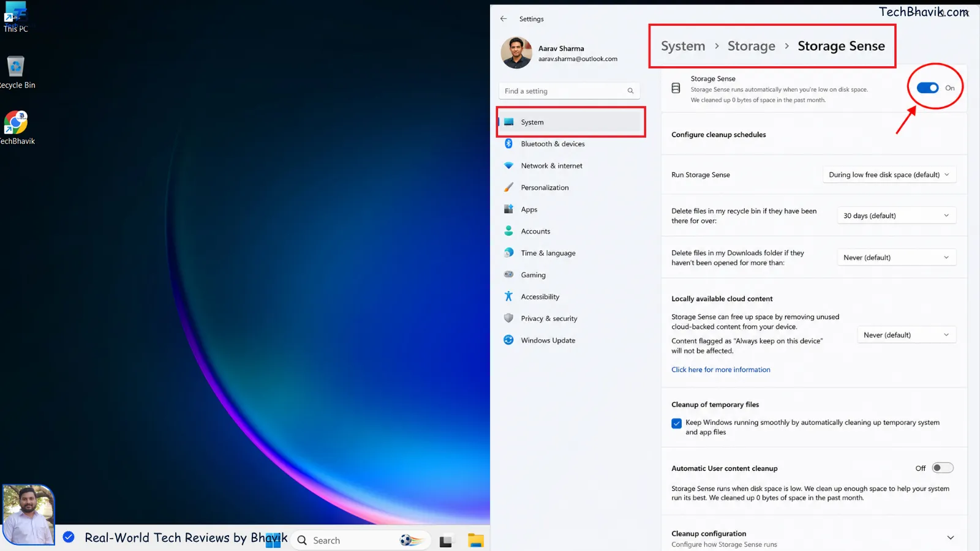Turn off the Storage Sense toggle
This screenshot has height=551, width=980.
coord(927,88)
